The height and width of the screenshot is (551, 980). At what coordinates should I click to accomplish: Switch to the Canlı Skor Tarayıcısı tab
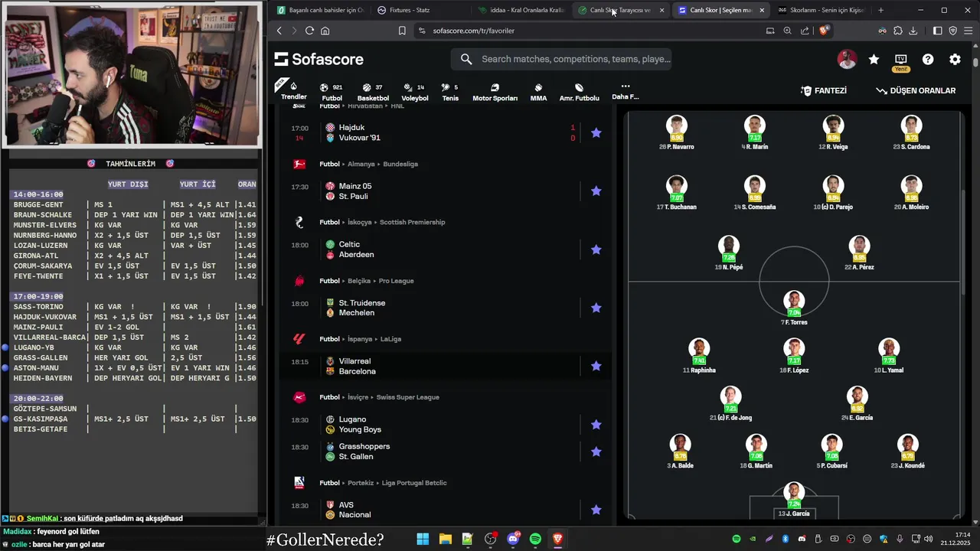click(620, 10)
